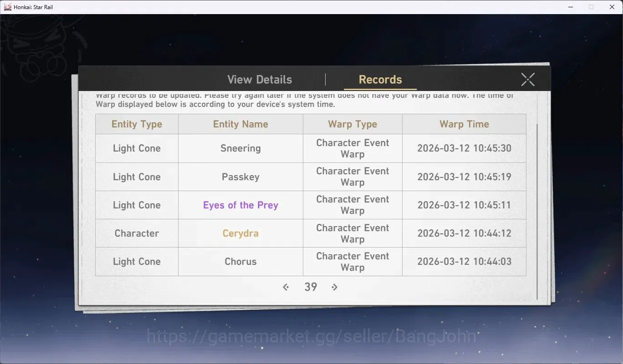
Task: Minimize the Honkai: Star Rail window
Action: (571, 7)
